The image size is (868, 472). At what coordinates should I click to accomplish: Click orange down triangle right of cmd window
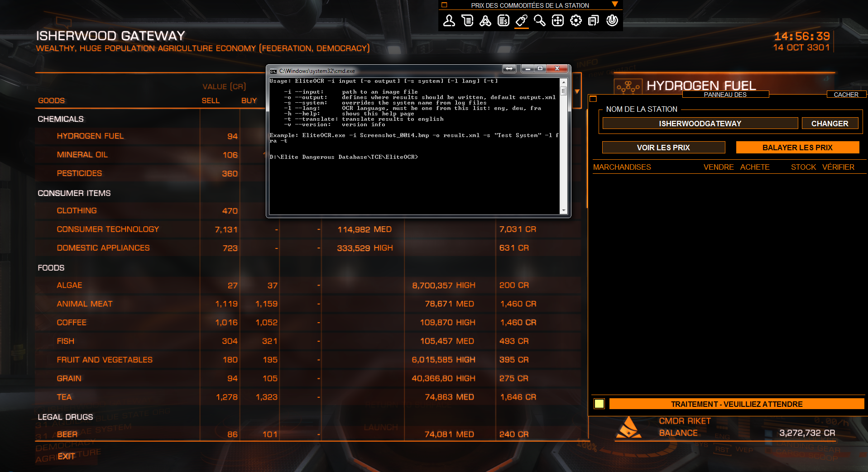point(577,91)
